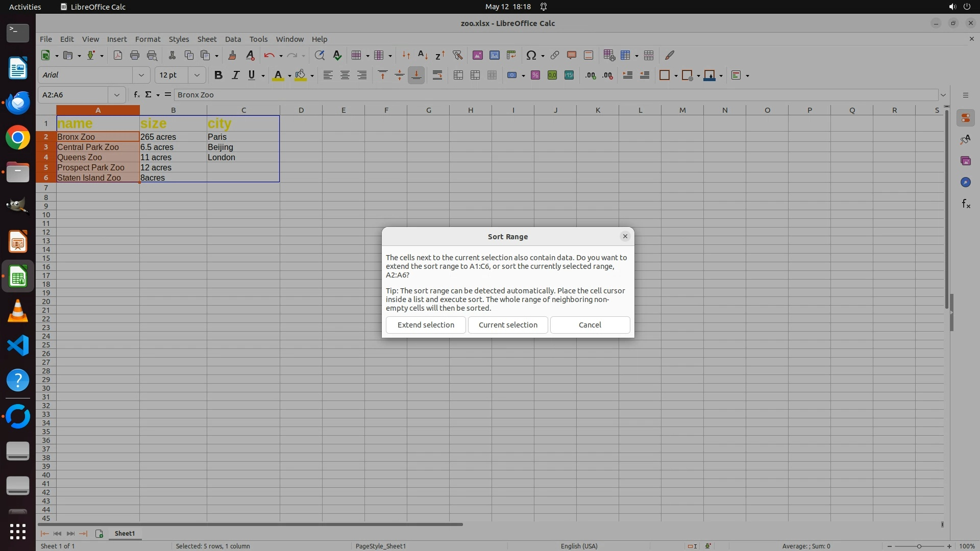Click the Sort Descending toolbar icon
The height and width of the screenshot is (551, 980).
(x=440, y=55)
